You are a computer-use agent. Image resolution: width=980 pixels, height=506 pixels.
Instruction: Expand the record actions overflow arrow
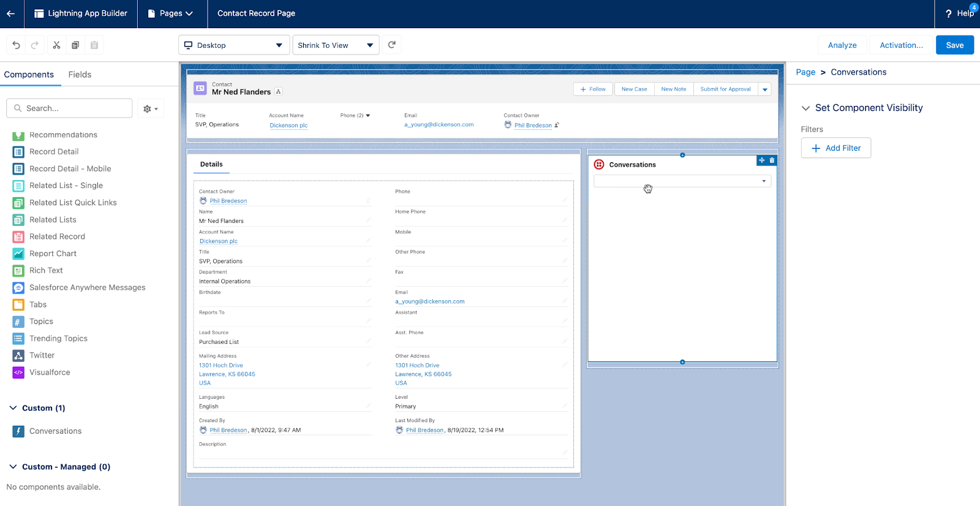click(x=765, y=89)
